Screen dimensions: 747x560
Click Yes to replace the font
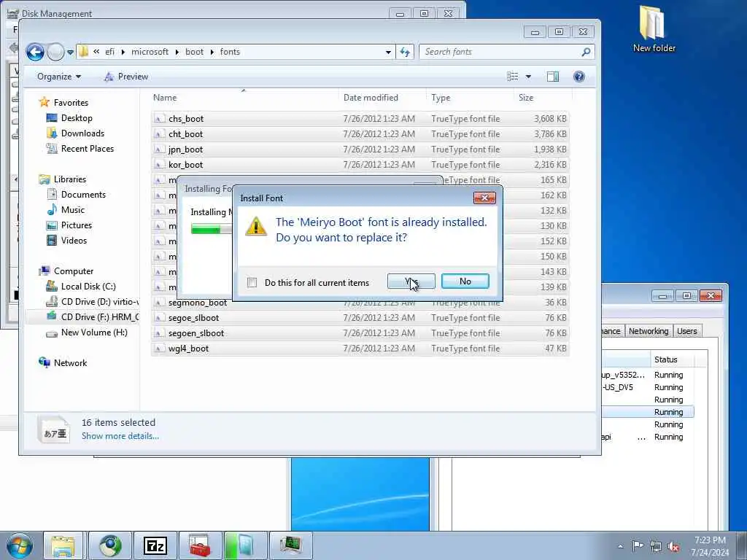tap(411, 281)
